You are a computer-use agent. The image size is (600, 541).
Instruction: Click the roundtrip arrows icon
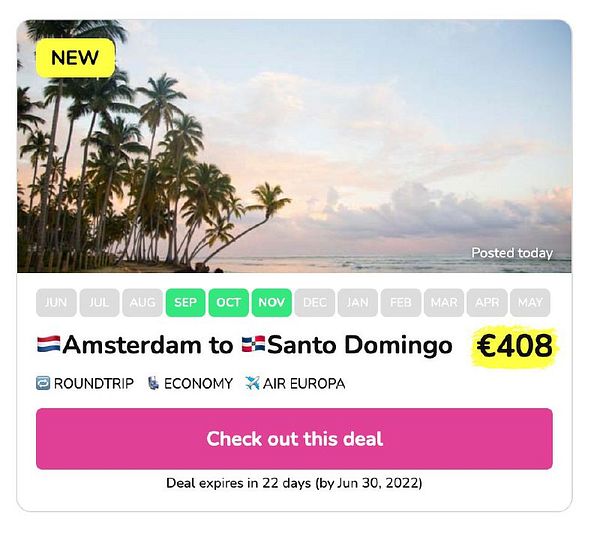click(43, 383)
